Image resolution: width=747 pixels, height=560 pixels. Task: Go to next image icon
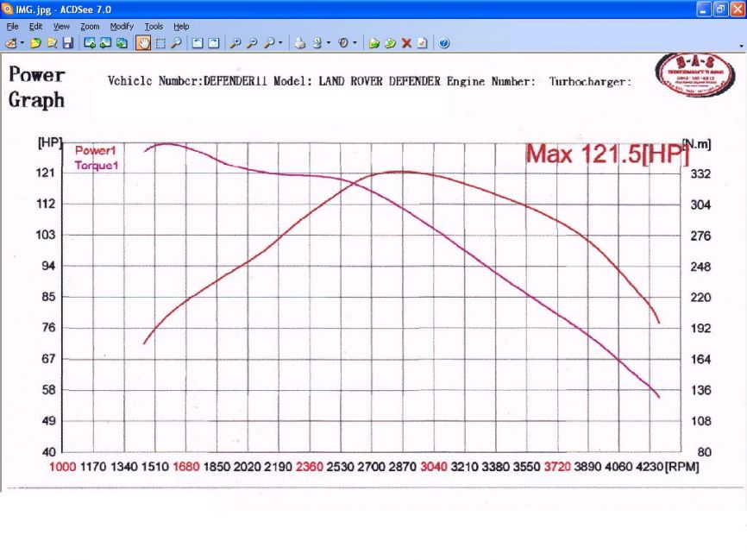(x=105, y=43)
